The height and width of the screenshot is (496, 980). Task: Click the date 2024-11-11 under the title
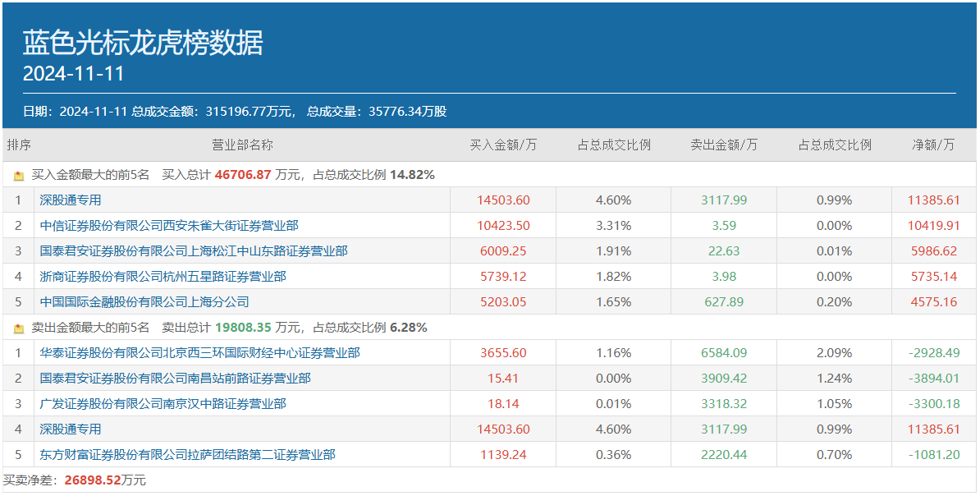pos(74,74)
